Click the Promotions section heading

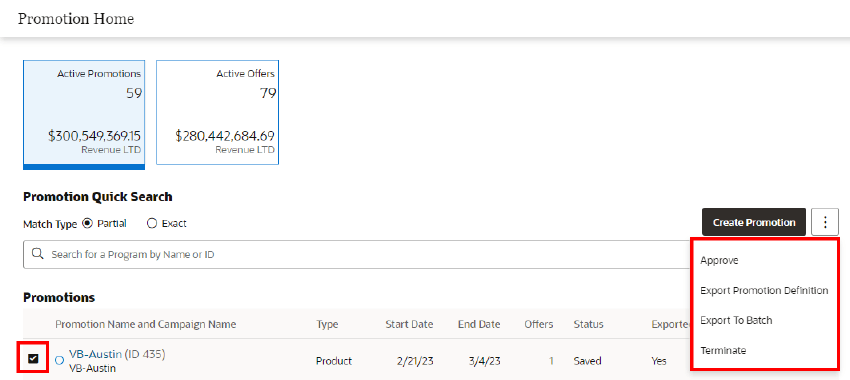[59, 298]
